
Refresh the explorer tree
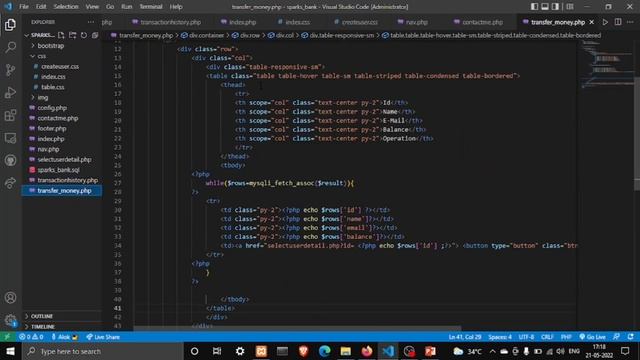(84, 35)
